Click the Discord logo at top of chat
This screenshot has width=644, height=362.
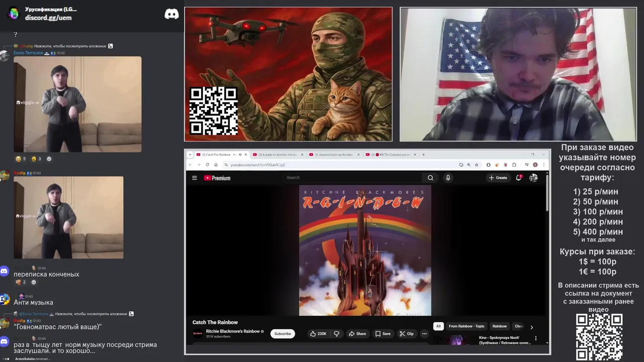[172, 14]
